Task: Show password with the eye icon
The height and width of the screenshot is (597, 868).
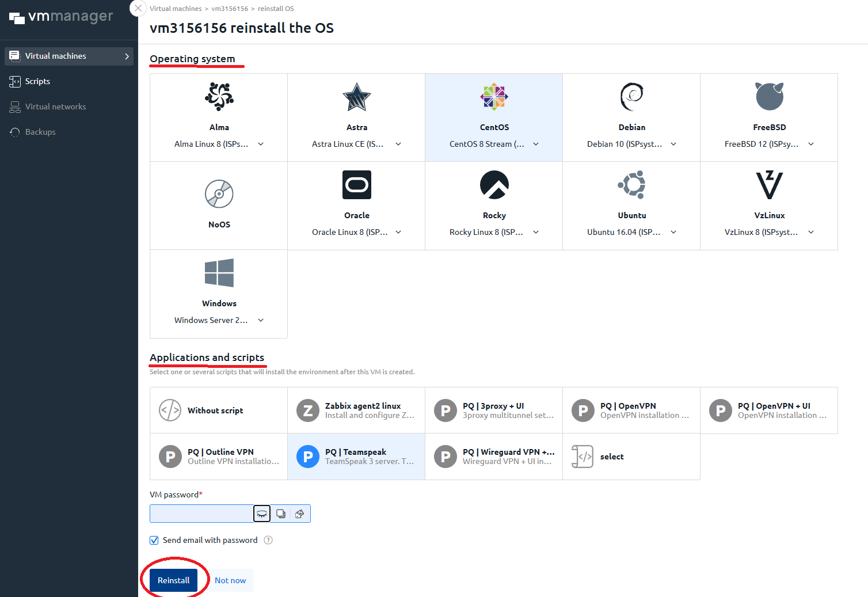Action: [x=262, y=514]
